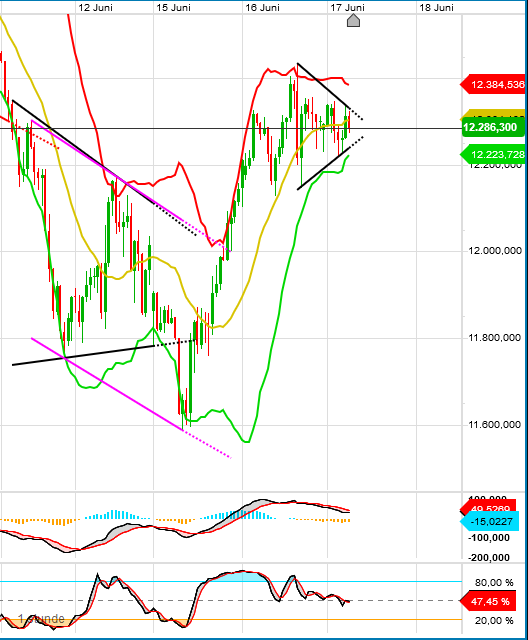Click the 15 Juni date label
The width and height of the screenshot is (528, 640).
(x=173, y=7)
